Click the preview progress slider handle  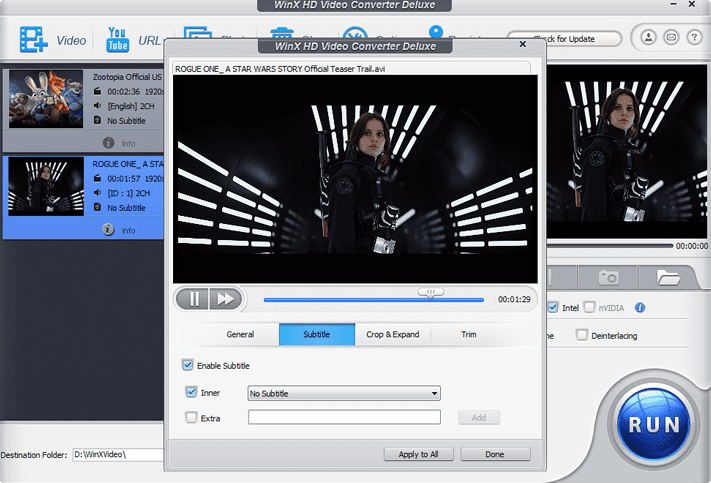pyautogui.click(x=430, y=293)
